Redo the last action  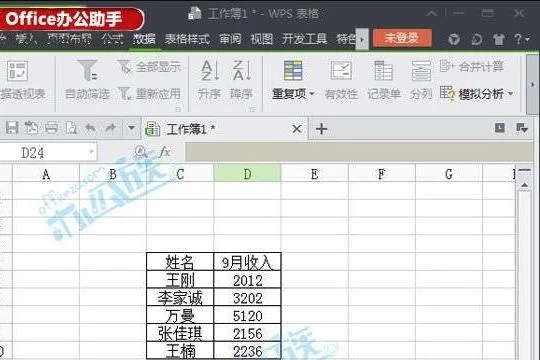111,128
